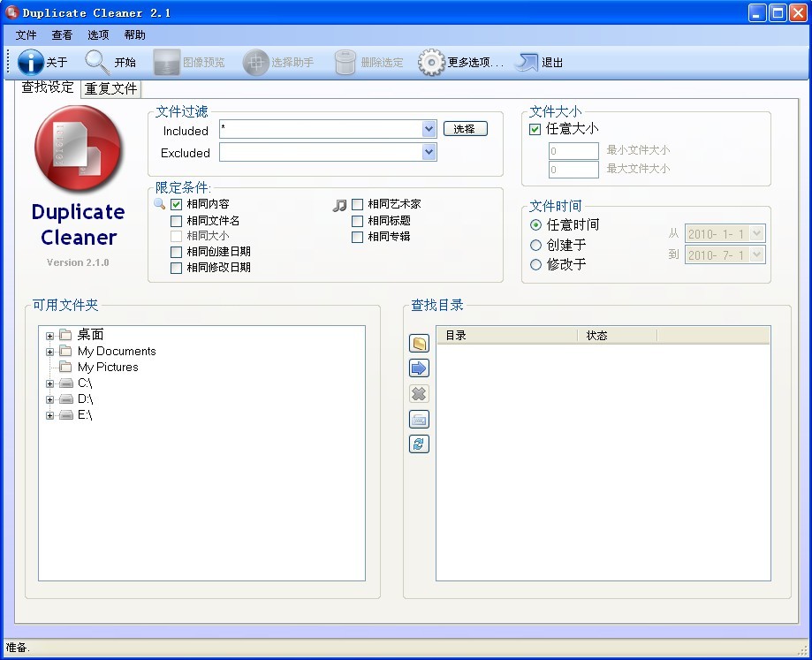Switch to the 重复文件 tab

pyautogui.click(x=110, y=88)
